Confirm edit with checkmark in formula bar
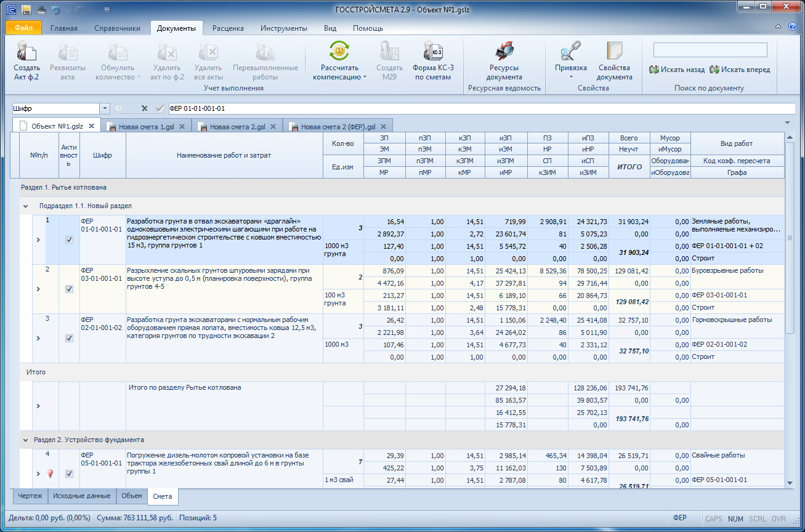This screenshot has width=805, height=532. (x=160, y=108)
